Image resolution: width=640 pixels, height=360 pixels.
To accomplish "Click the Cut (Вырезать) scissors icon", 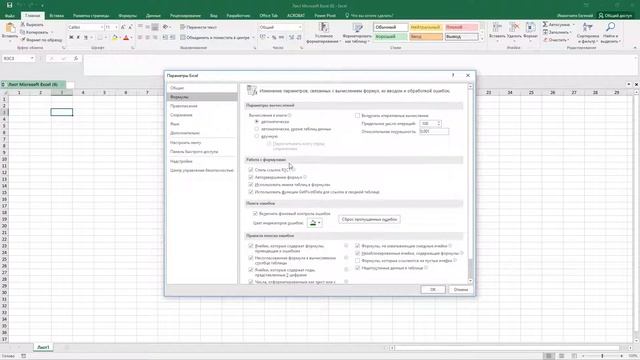I will [23, 24].
